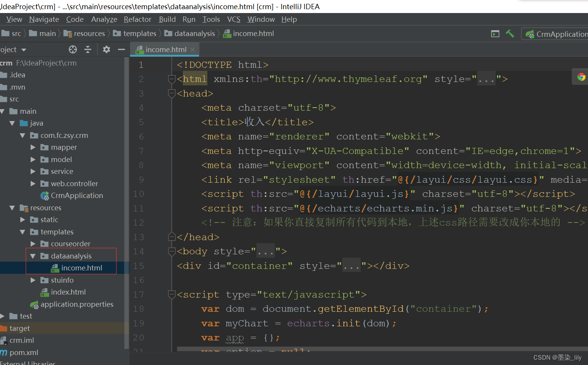
Task: Hide the Project panel with minus icon
Action: click(x=122, y=49)
